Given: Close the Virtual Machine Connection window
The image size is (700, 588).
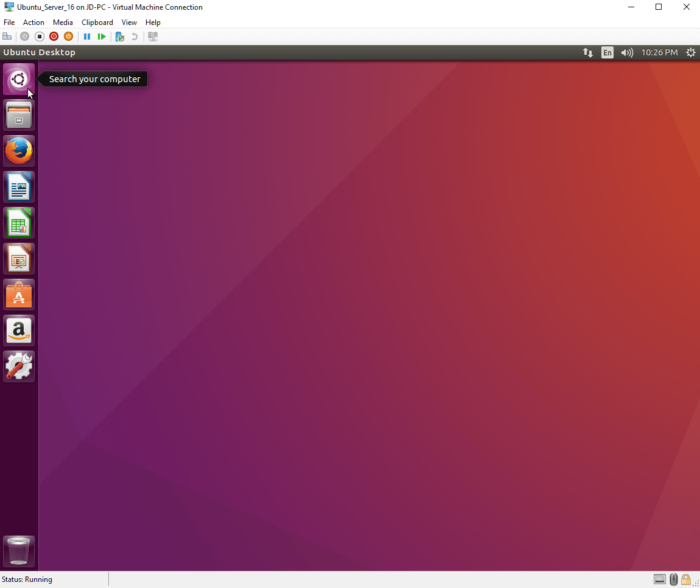Looking at the screenshot, I should click(686, 7).
